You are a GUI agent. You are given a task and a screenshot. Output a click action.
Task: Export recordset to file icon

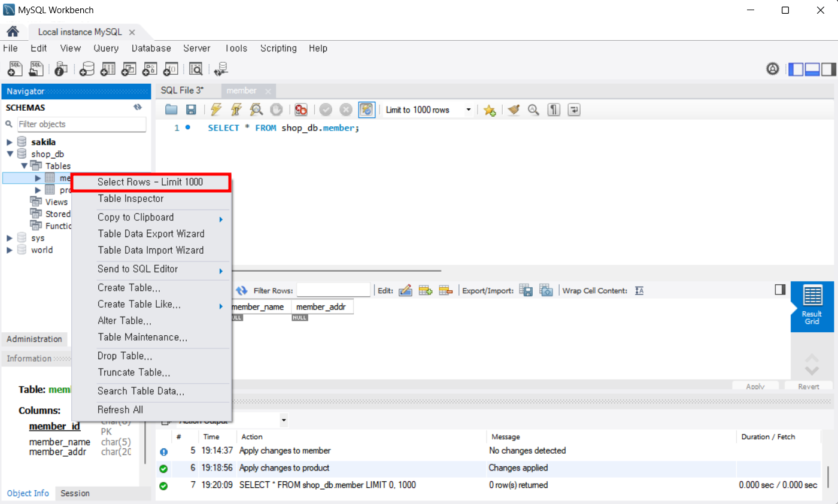[526, 290]
